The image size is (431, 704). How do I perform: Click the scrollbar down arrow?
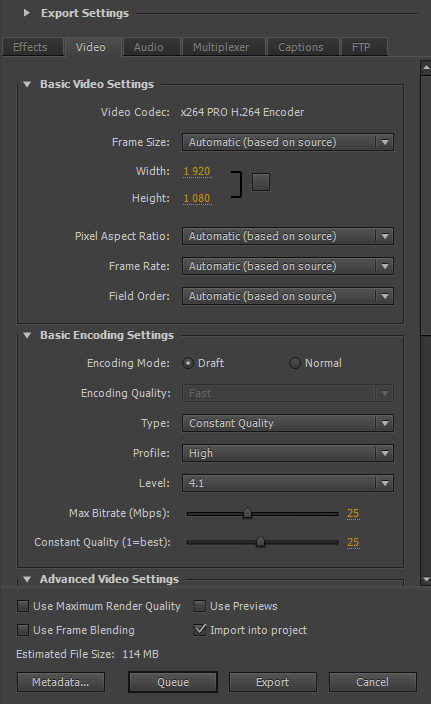click(x=426, y=580)
